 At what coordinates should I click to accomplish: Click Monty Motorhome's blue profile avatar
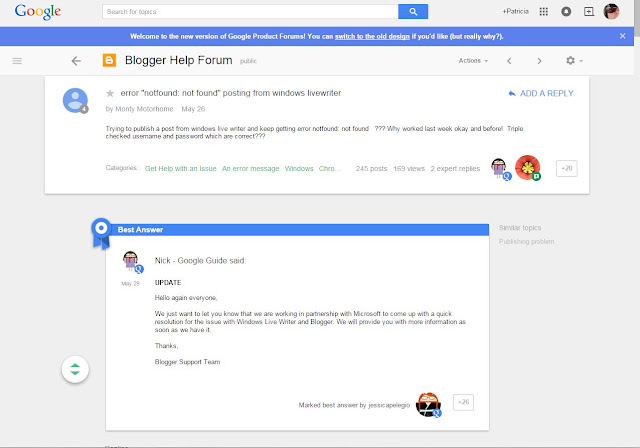pyautogui.click(x=75, y=100)
